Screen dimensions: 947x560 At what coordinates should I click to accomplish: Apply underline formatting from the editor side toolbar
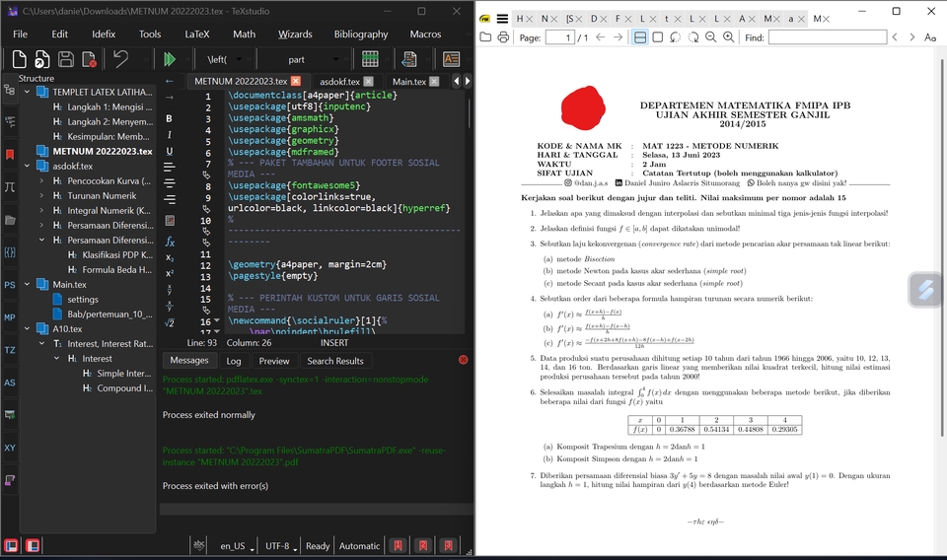(x=169, y=151)
